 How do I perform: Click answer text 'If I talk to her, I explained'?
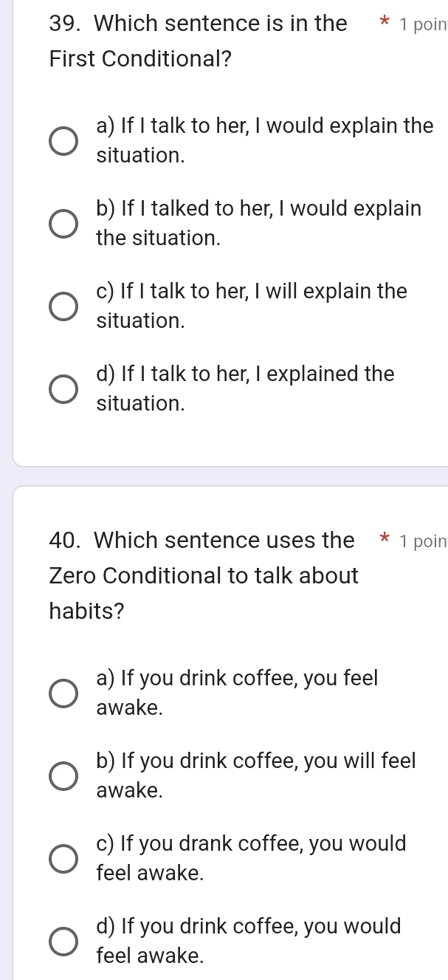(x=245, y=388)
